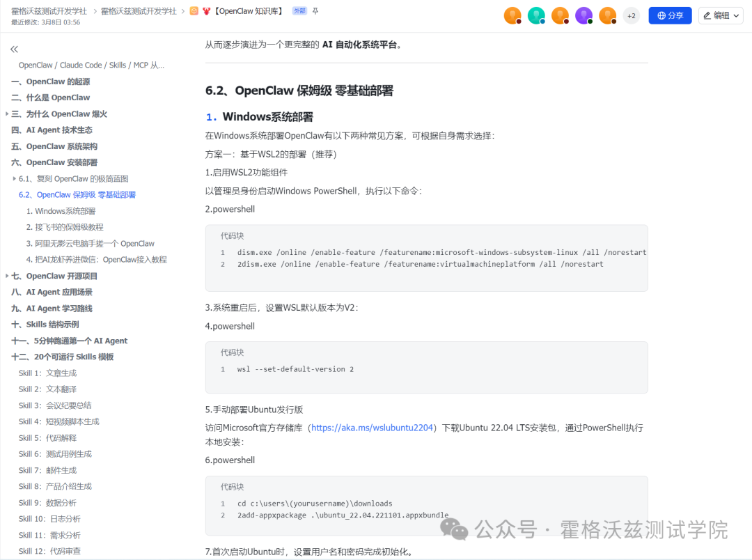Expand 三、为什么 OpenClaw 爆火 section
The image size is (752, 560).
7,114
